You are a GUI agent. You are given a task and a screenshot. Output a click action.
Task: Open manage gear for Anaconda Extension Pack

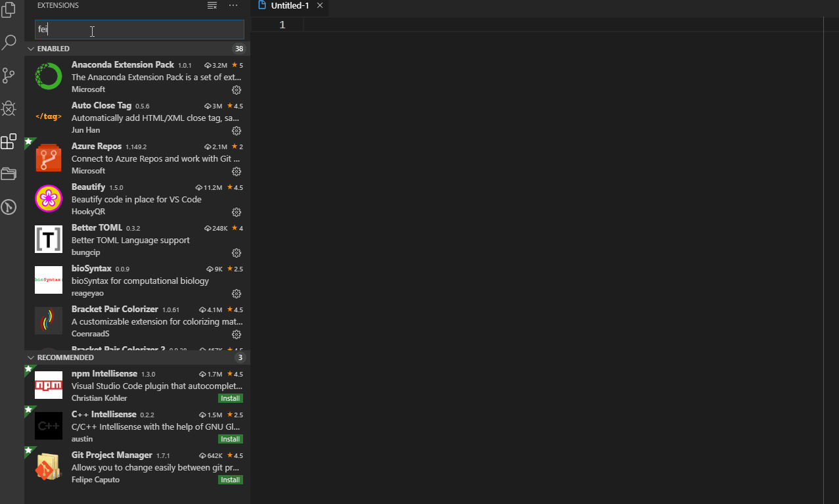[237, 90]
